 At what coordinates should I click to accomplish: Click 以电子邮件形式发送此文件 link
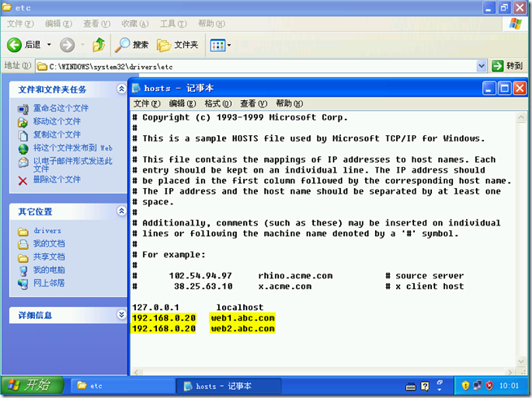point(72,164)
